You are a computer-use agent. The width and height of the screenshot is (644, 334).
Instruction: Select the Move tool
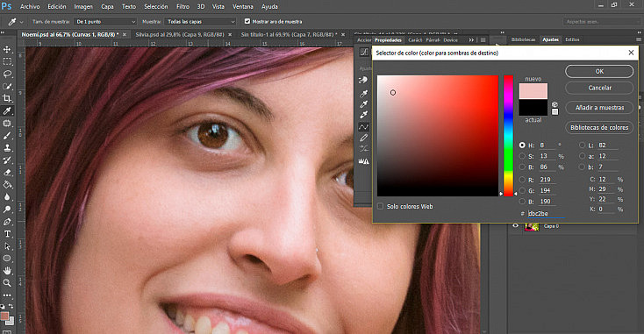point(7,50)
